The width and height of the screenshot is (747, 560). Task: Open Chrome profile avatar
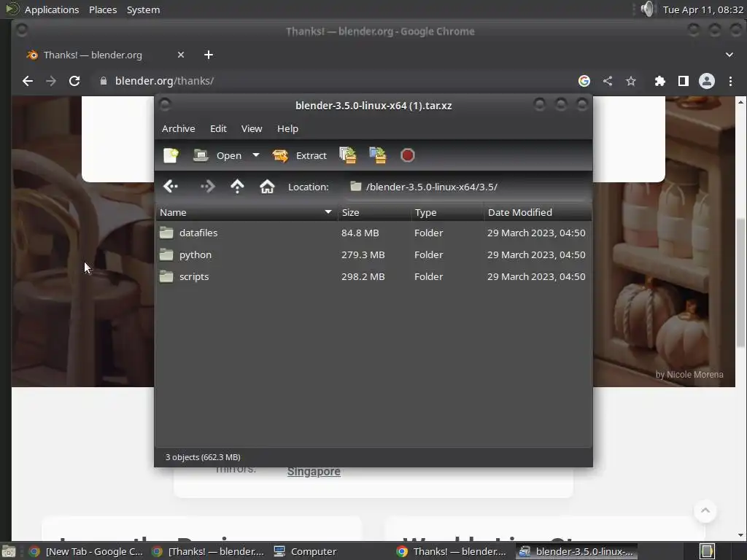(x=706, y=81)
